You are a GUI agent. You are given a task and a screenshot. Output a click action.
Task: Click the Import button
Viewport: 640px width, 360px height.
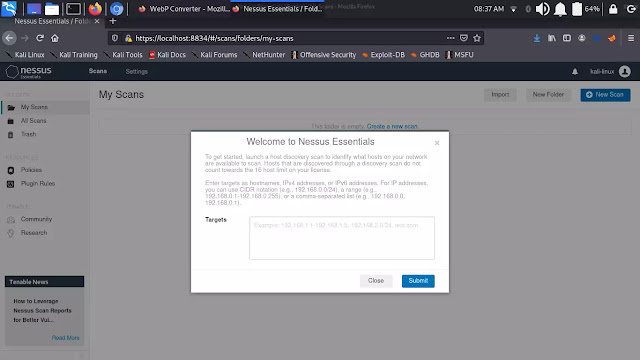pyautogui.click(x=500, y=95)
